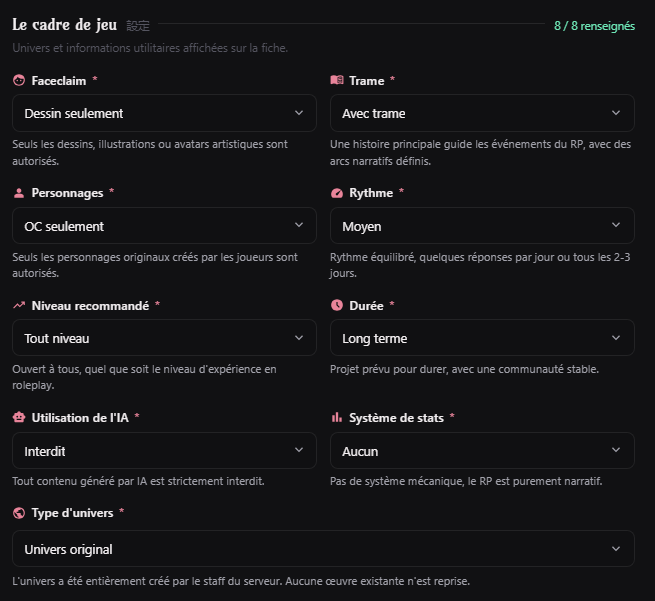Click the face icon beside Faceclaim
655x601 pixels.
(19, 80)
